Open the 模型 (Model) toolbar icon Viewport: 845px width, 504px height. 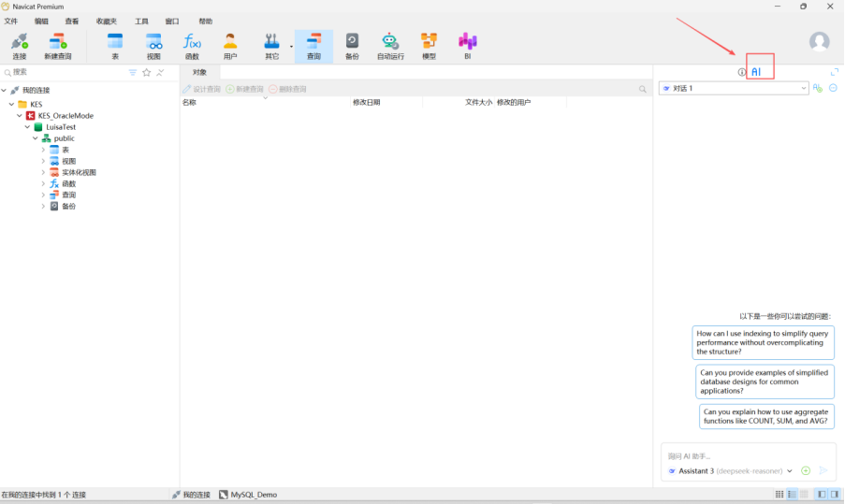coord(429,45)
